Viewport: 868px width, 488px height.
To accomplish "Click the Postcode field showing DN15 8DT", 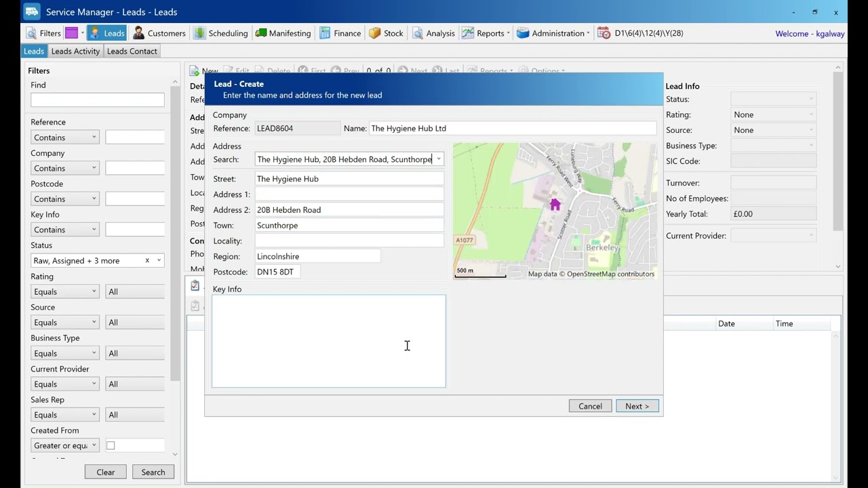I will [x=277, y=272].
